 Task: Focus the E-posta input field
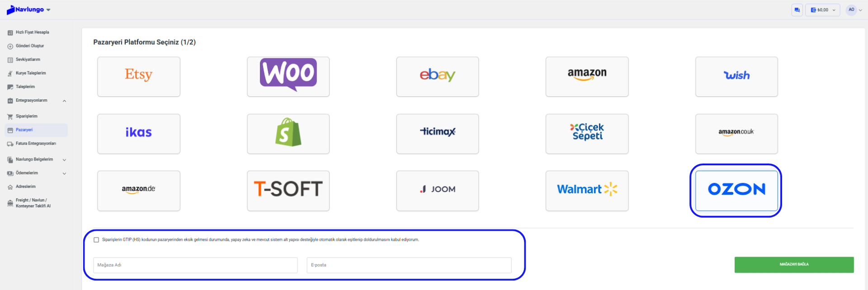click(x=409, y=265)
